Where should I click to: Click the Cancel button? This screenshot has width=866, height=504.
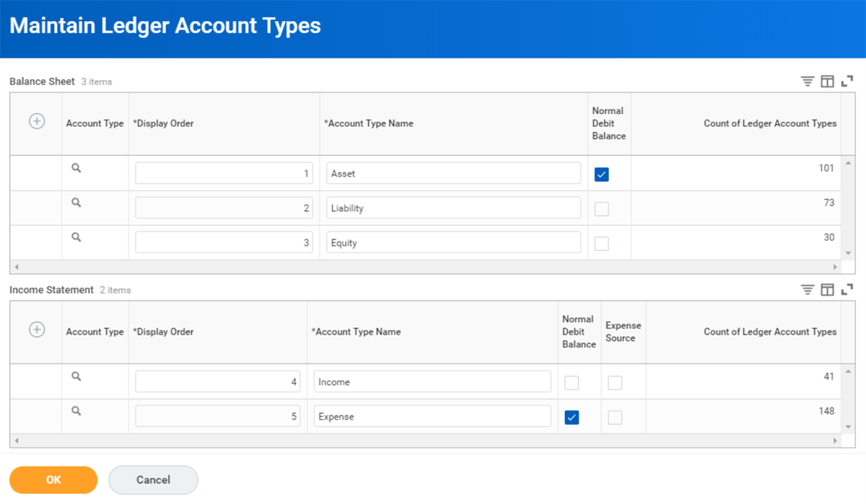tap(153, 480)
